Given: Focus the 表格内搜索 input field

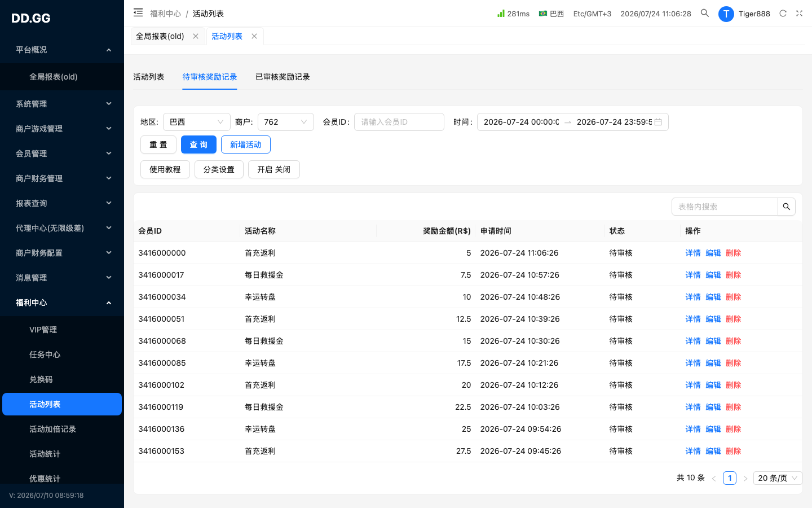Looking at the screenshot, I should coord(725,207).
